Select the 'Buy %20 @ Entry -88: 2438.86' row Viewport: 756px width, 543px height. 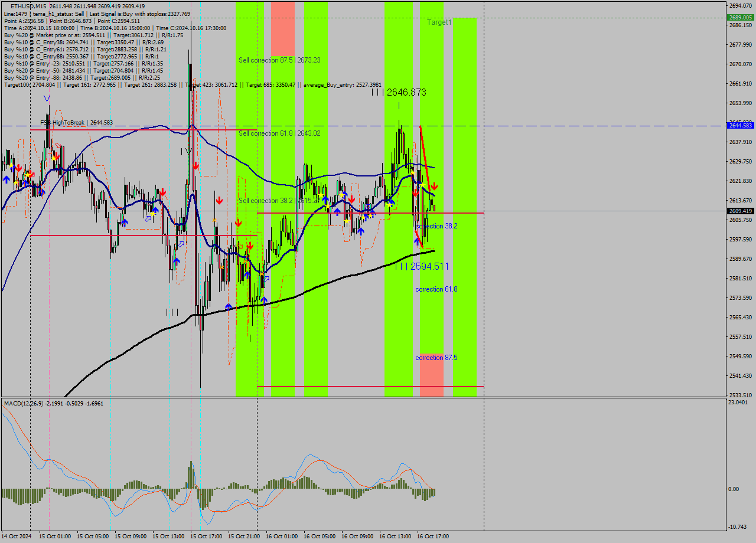[x=82, y=77]
